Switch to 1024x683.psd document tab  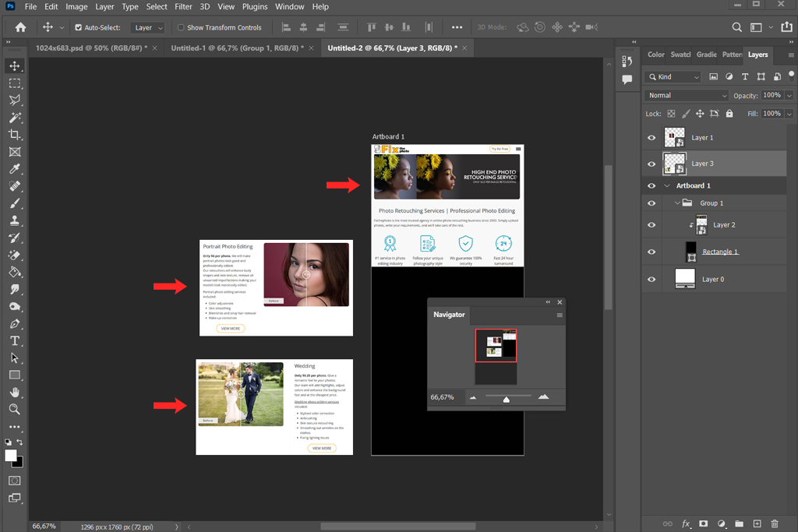92,48
